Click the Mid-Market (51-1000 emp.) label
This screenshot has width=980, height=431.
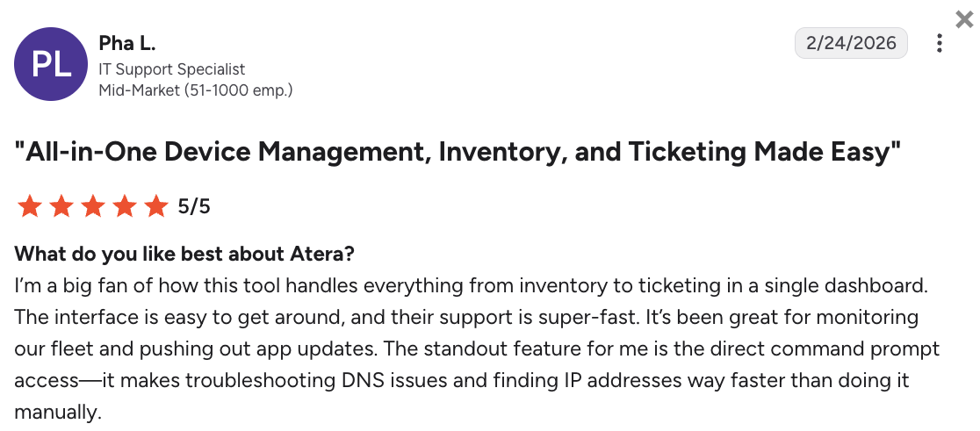pos(196,90)
